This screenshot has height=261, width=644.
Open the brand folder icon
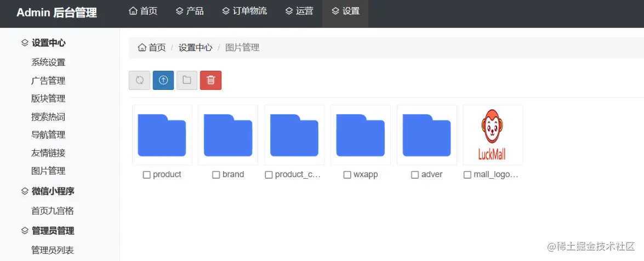tap(228, 135)
